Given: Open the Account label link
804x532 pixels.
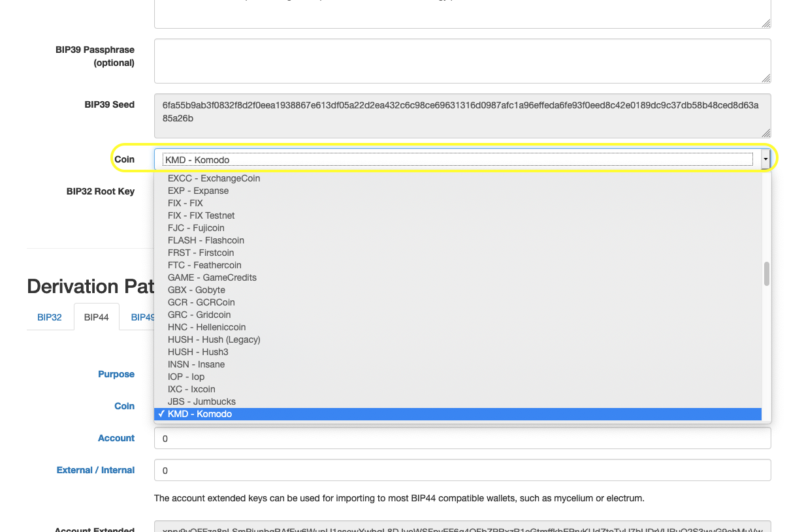Looking at the screenshot, I should (116, 438).
